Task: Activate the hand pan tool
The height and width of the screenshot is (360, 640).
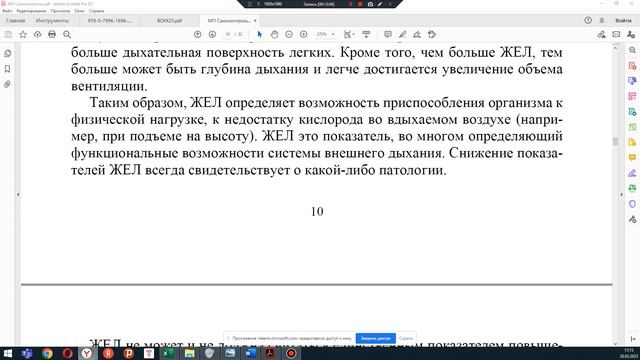Action: pyautogui.click(x=274, y=35)
